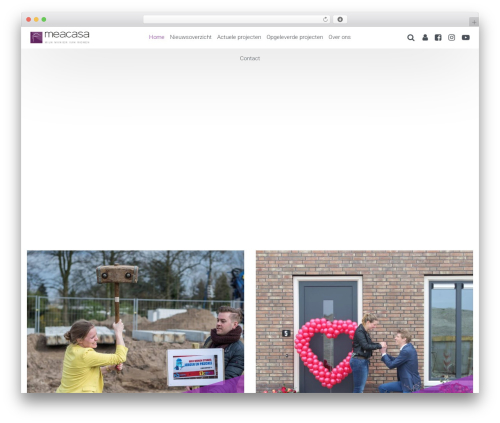Open the Contact menu item
Image resolution: width=500 pixels, height=423 pixels.
[250, 58]
